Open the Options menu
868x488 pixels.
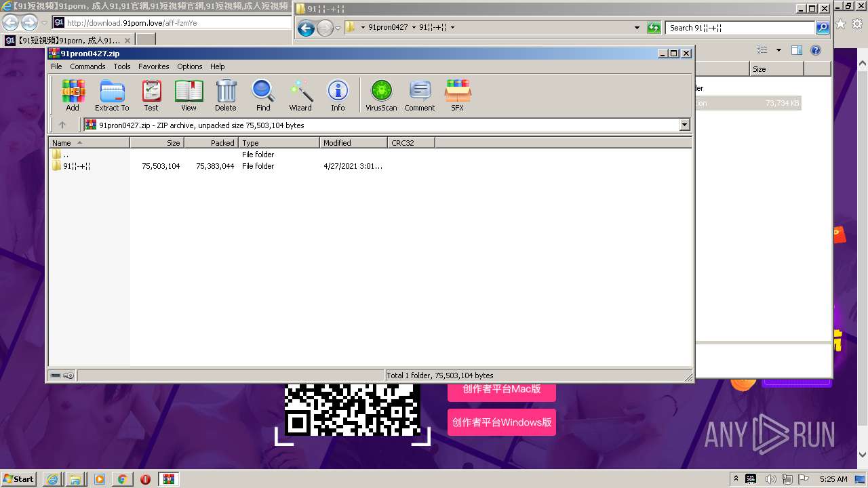point(190,66)
